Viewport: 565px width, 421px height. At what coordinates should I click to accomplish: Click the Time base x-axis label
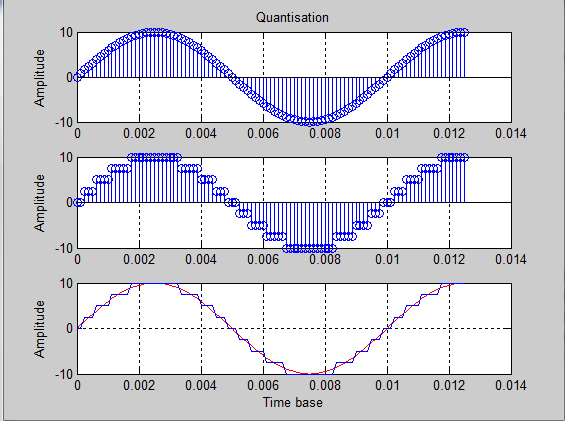point(293,402)
